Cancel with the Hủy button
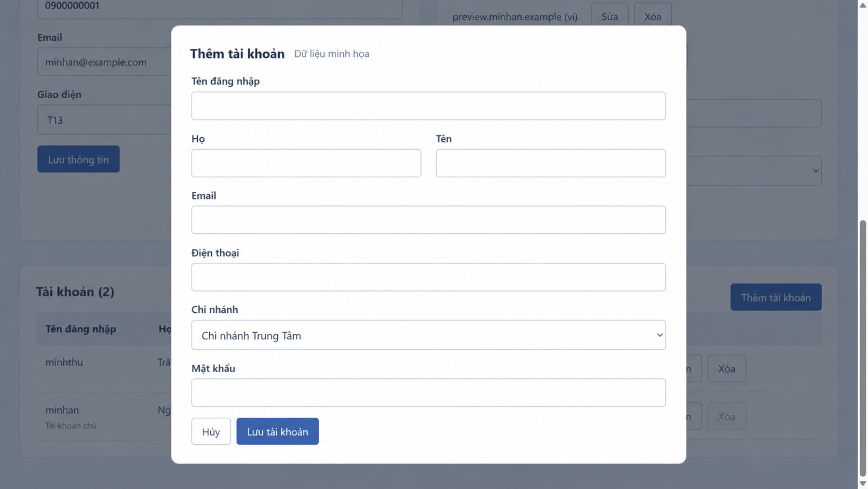 pos(211,431)
